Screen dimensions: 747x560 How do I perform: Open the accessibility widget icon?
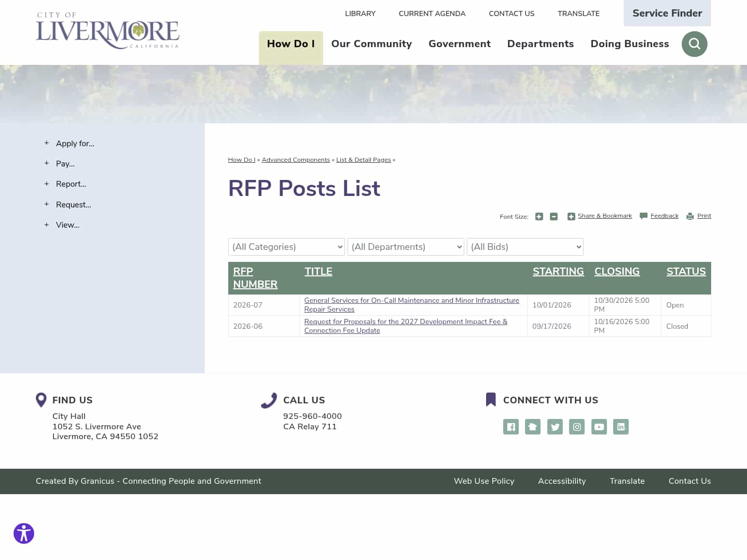pos(24,534)
